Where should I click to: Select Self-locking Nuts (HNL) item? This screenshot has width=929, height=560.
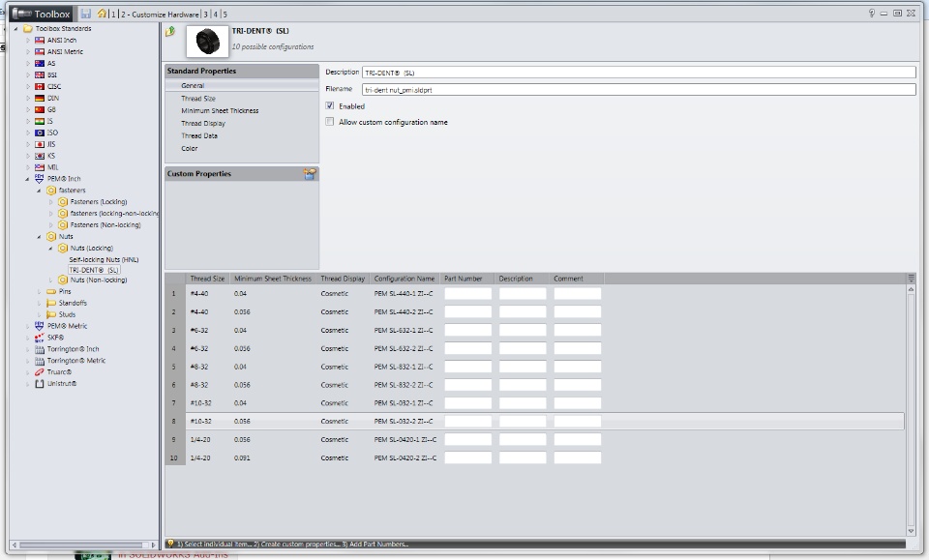point(104,260)
